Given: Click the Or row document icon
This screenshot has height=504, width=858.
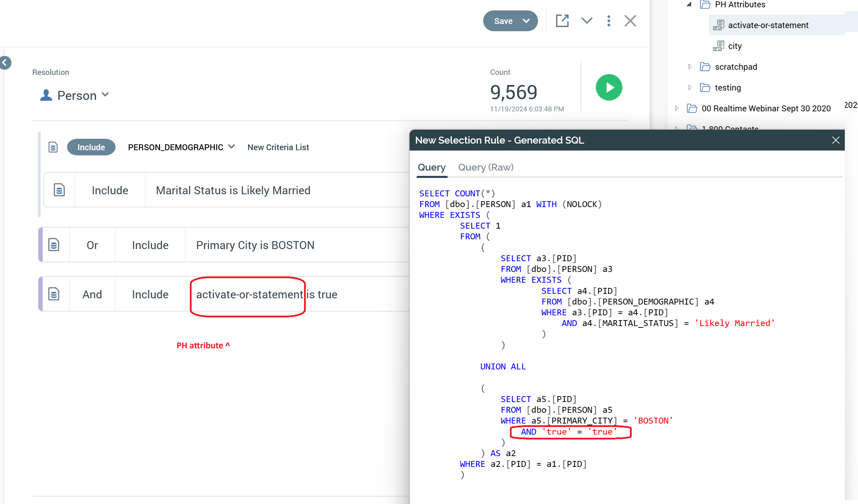Looking at the screenshot, I should (x=53, y=245).
